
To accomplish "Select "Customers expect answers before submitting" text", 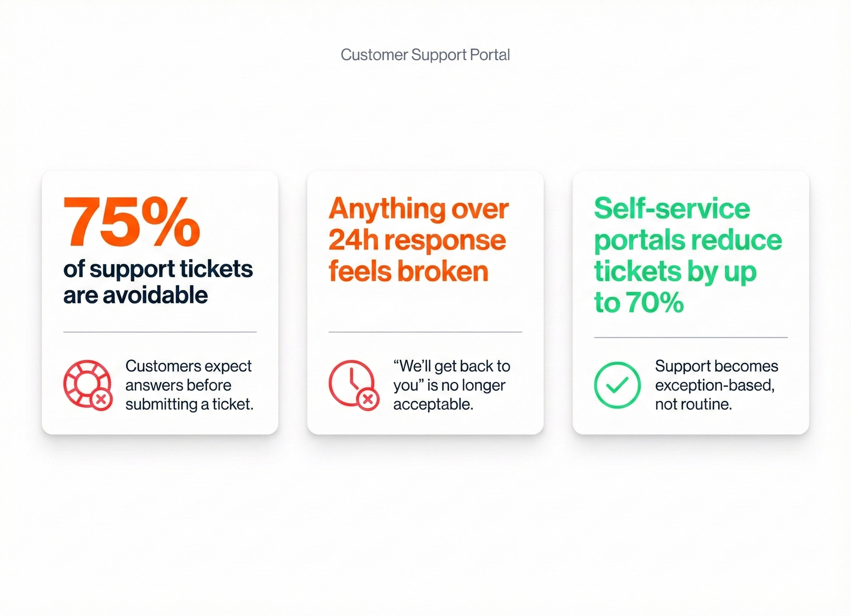I will tap(189, 385).
